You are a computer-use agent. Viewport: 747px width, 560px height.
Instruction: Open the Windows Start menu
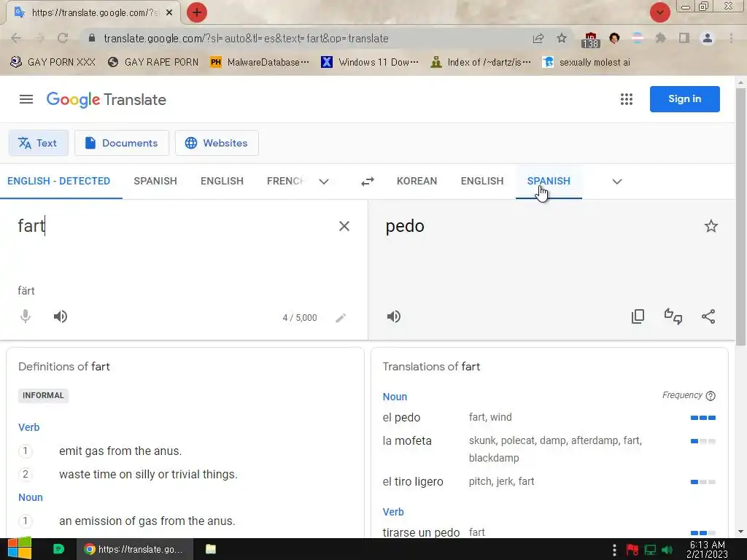click(x=18, y=549)
